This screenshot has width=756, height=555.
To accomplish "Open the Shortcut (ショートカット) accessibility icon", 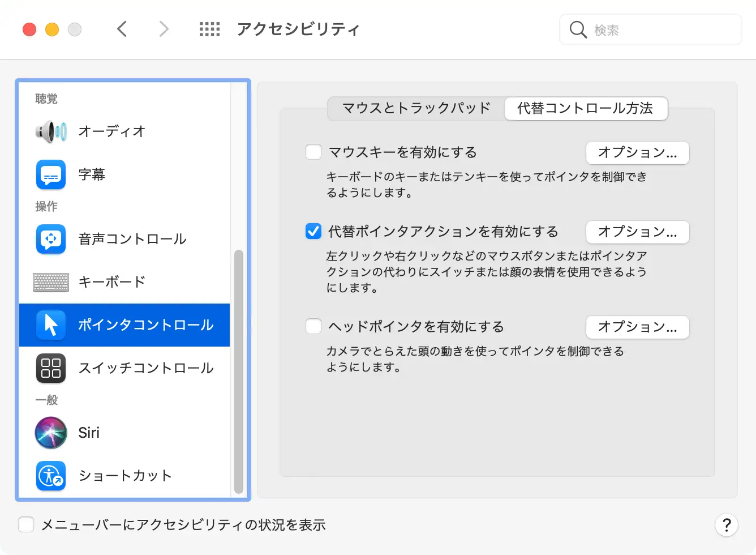I will (x=51, y=476).
